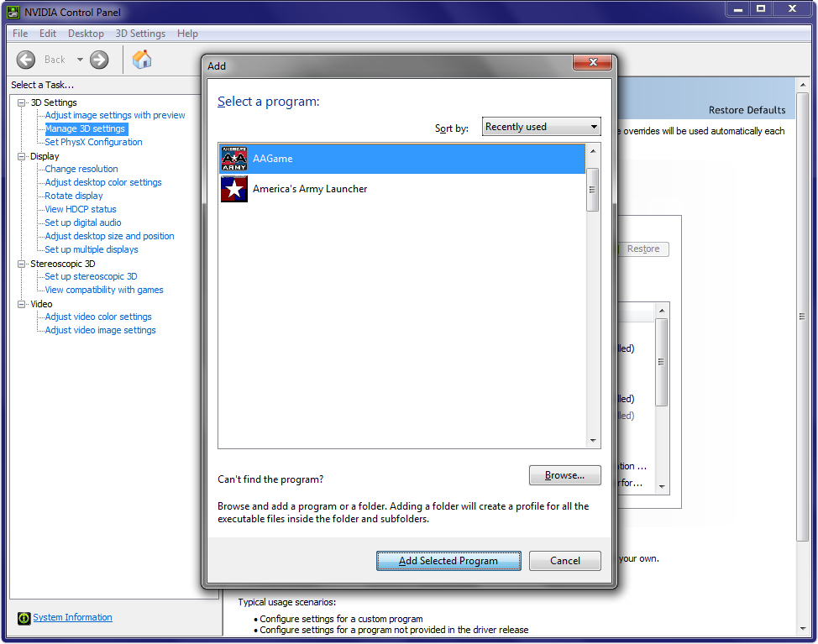
Task: Click the Back arrow icon in toolbar
Action: [x=25, y=60]
